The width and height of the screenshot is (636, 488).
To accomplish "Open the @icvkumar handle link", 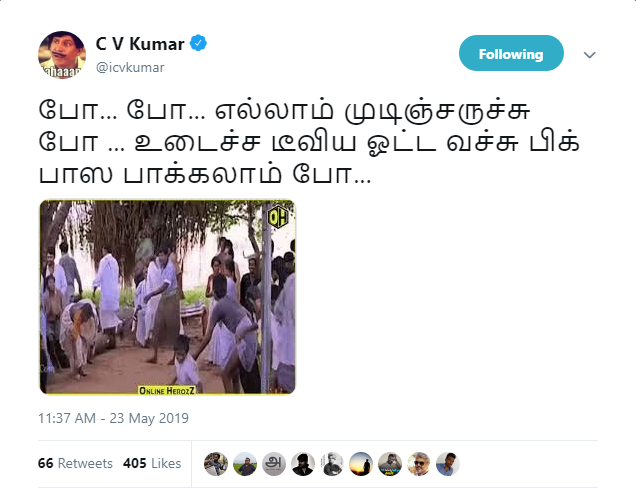I will (130, 67).
